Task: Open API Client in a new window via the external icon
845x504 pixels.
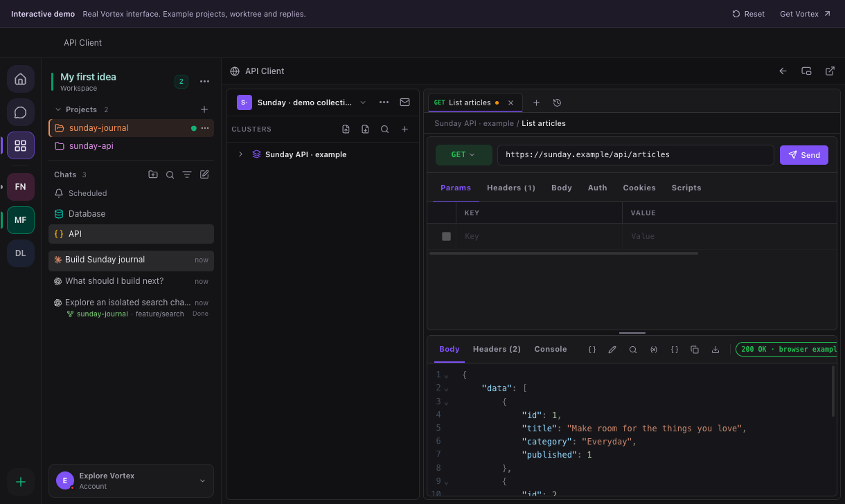Action: pos(830,71)
